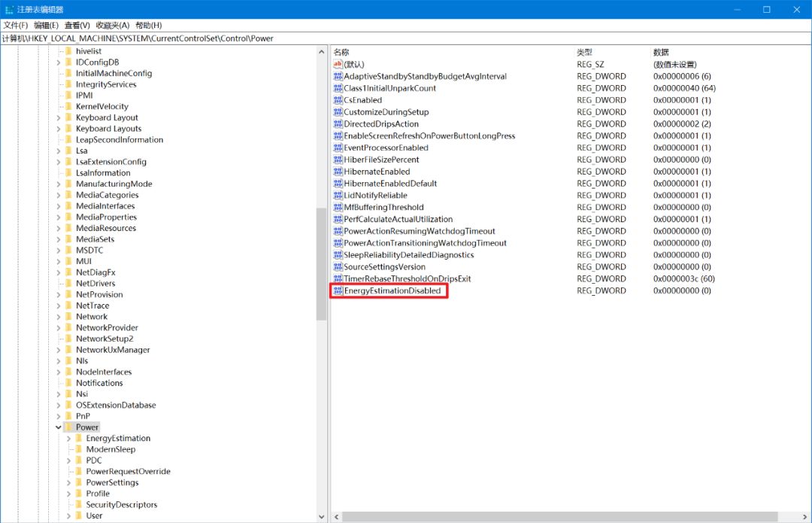Click the Network folder icon
The width and height of the screenshot is (812, 523).
pyautogui.click(x=68, y=317)
